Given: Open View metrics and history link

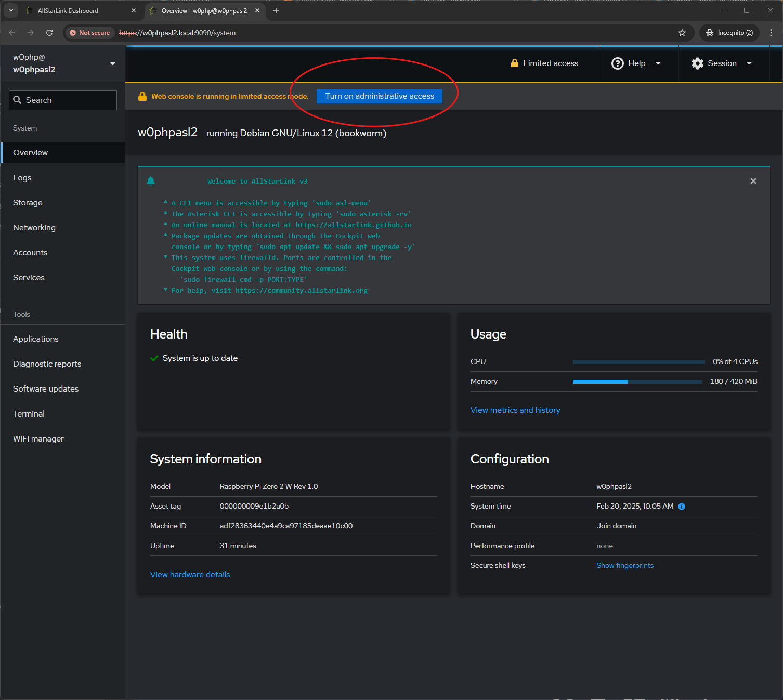Looking at the screenshot, I should 515,410.
